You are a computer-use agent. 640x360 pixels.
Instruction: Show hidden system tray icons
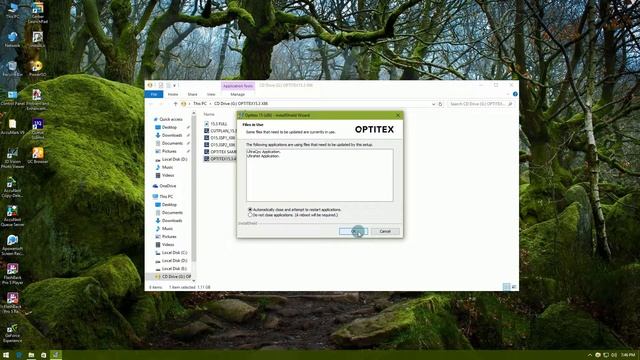[x=590, y=355]
